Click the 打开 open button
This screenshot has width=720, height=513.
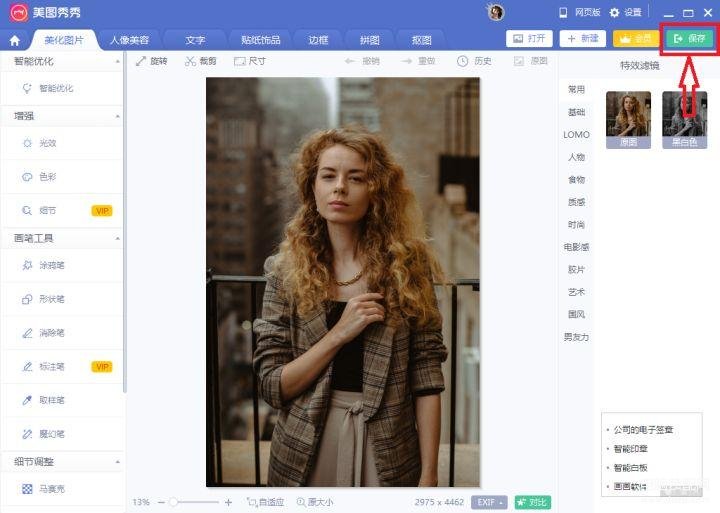pyautogui.click(x=530, y=39)
